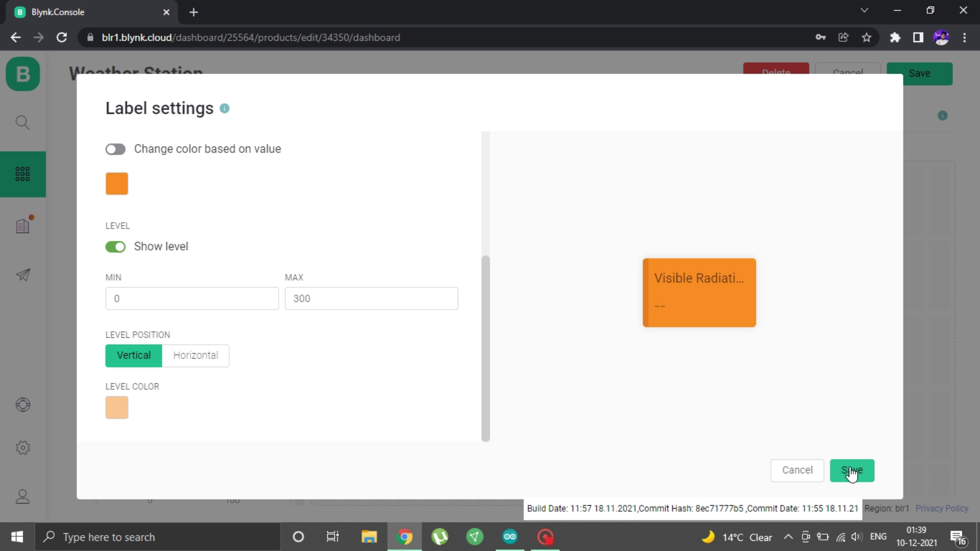Edit the MIN value input field
This screenshot has width=980, height=551.
tap(192, 298)
